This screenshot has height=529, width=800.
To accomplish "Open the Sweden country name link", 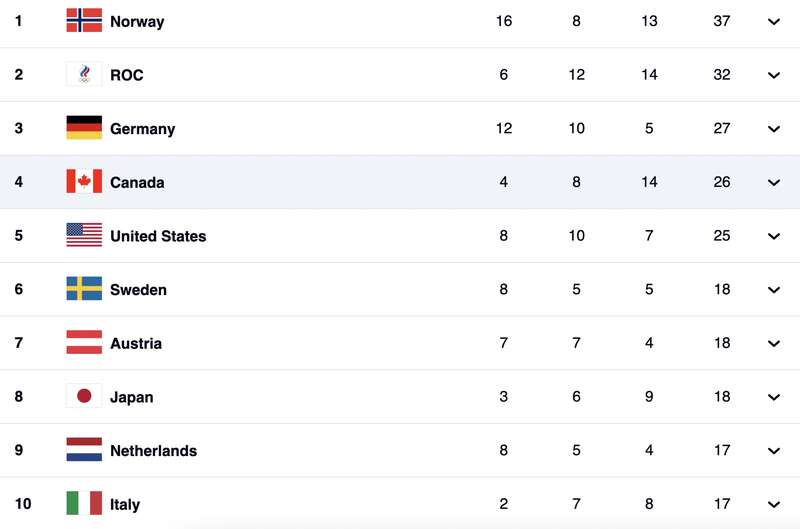I will pos(138,290).
